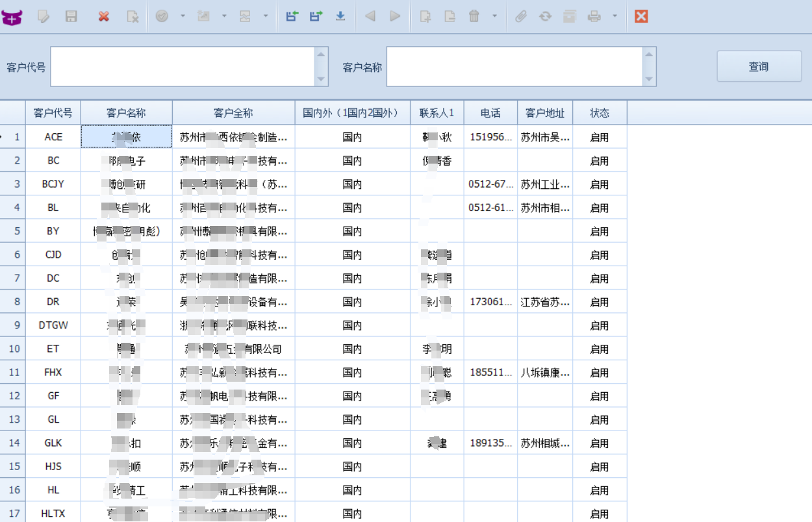Sort by the 客户代号 column header

[x=53, y=113]
